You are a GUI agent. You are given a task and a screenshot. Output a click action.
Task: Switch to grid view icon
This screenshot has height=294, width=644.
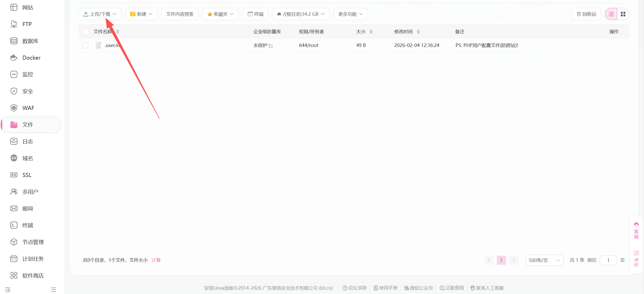click(x=623, y=14)
